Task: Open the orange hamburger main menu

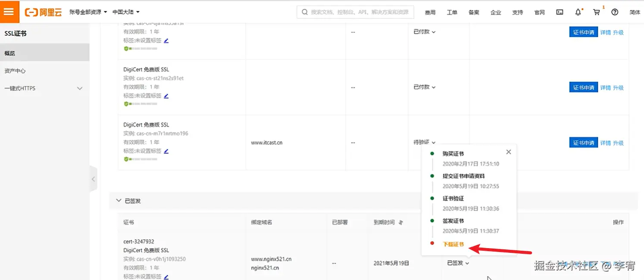Action: coord(9,12)
